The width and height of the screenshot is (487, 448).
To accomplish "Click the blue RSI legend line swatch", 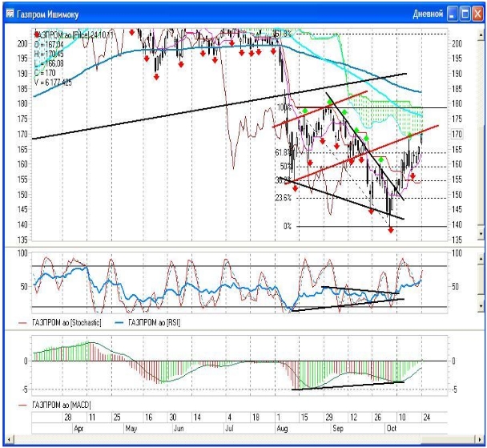I will tap(119, 323).
